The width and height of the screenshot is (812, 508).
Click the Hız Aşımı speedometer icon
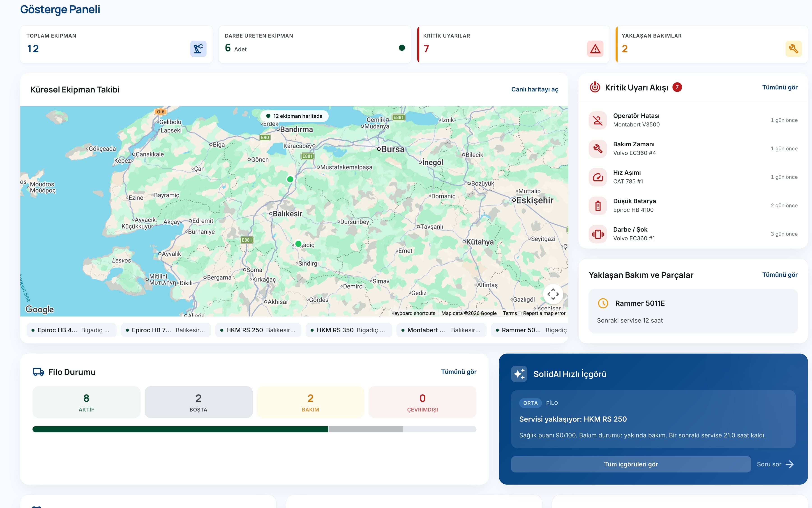[598, 177]
